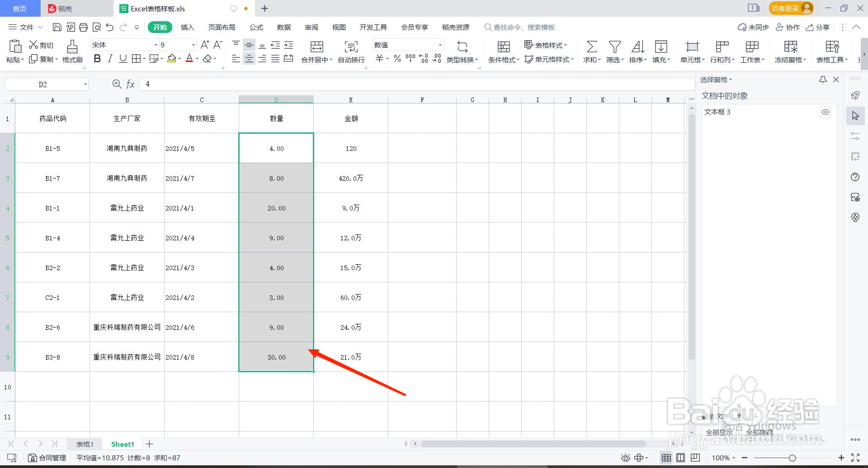
Task: Close the selection pane
Action: tap(836, 80)
